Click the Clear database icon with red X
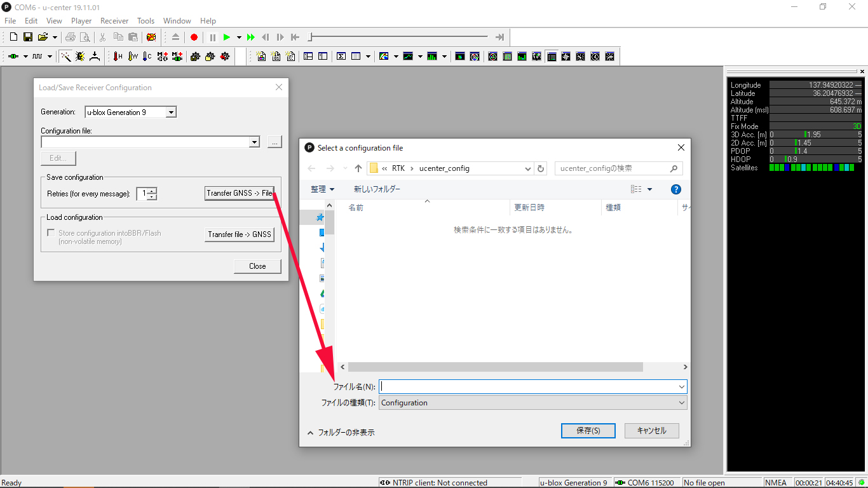Screen dimensions: 868x488 [x=151, y=37]
